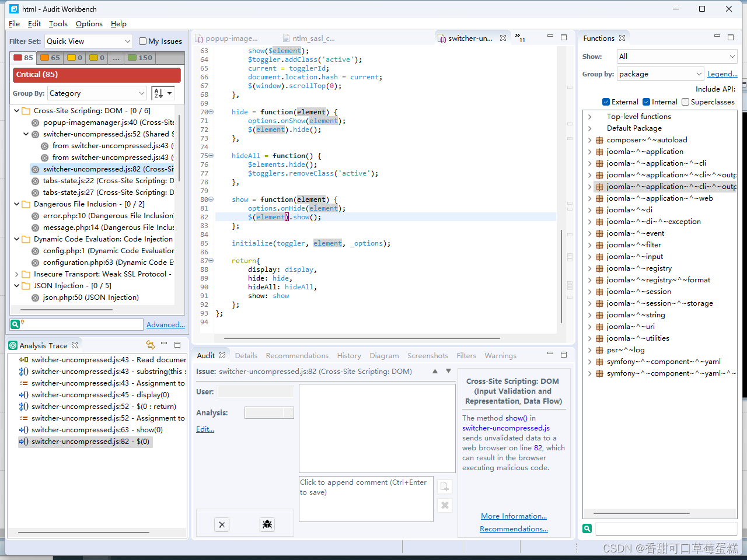Open the History tab

(349, 355)
